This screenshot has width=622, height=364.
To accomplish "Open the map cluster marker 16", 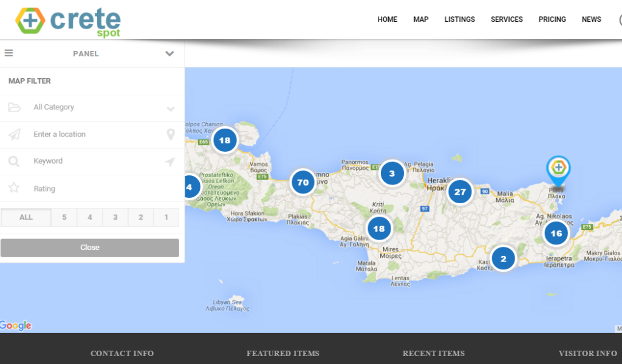I will [556, 234].
